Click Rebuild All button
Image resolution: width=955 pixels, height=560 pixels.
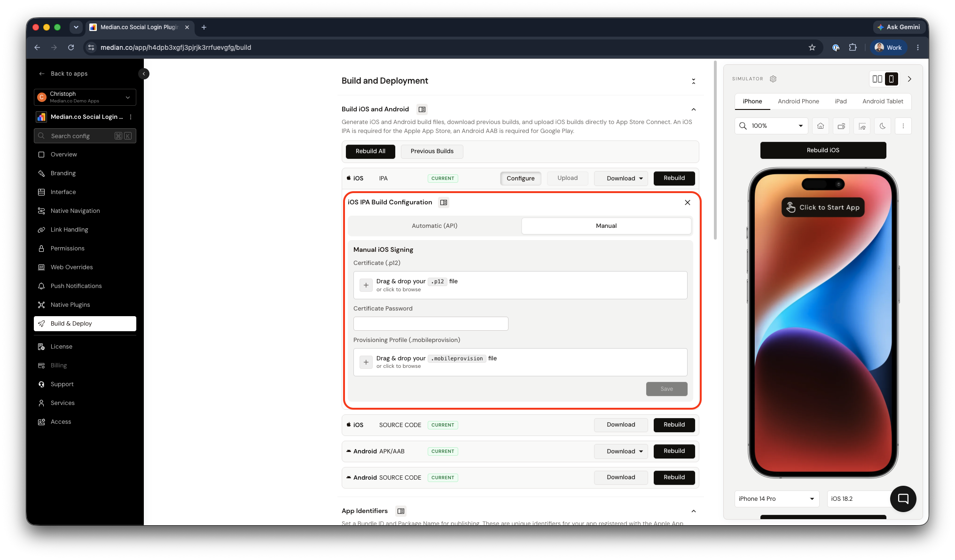pos(370,151)
